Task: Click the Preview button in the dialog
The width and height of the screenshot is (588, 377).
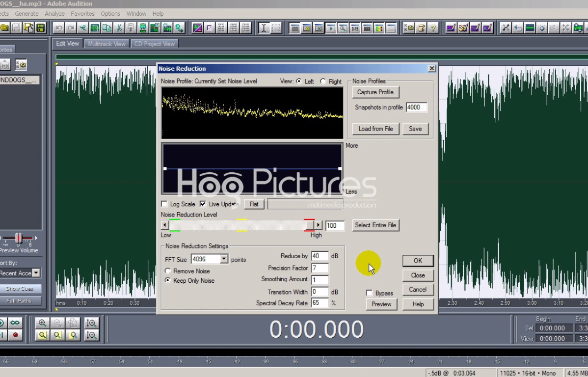Action: (x=381, y=304)
